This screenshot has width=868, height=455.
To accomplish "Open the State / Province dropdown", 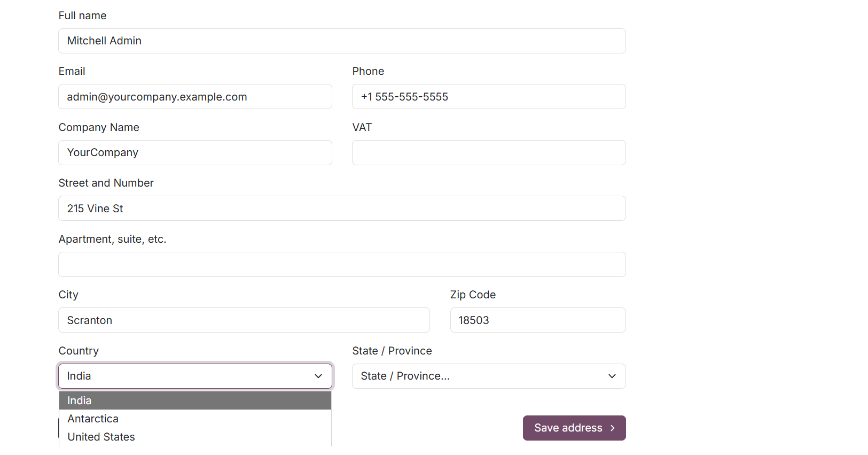I will (488, 376).
